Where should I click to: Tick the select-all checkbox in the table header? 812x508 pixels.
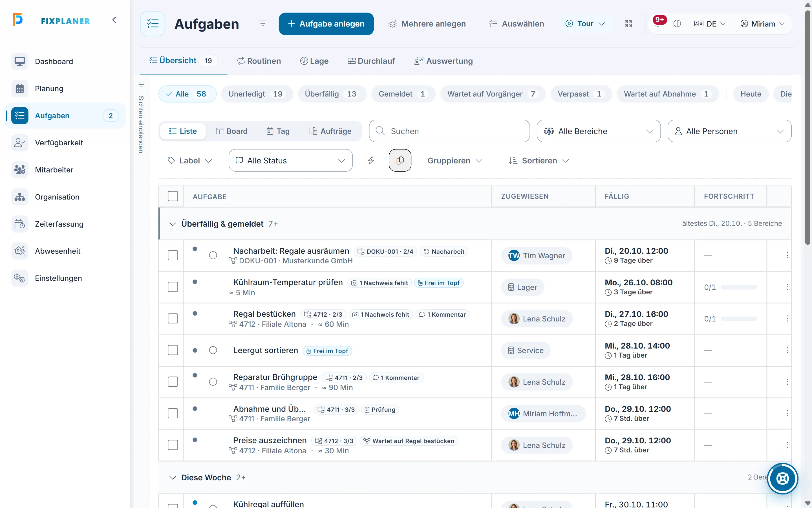(173, 196)
